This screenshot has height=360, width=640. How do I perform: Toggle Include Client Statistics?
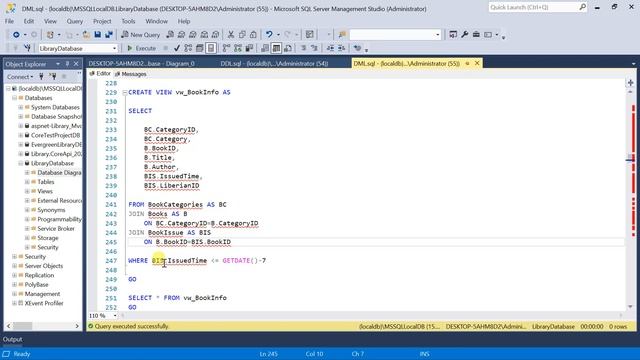tap(249, 48)
